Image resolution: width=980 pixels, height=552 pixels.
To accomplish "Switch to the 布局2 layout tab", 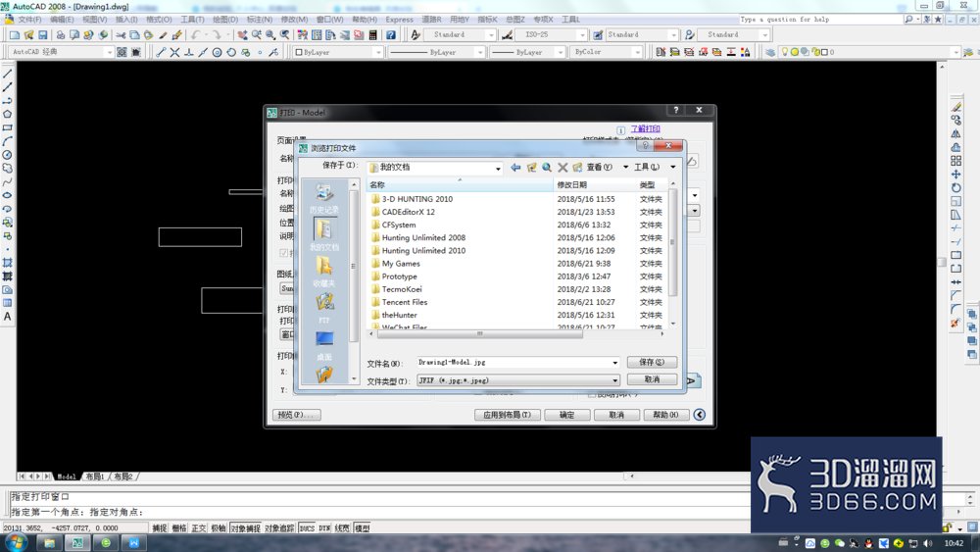I will click(x=123, y=477).
